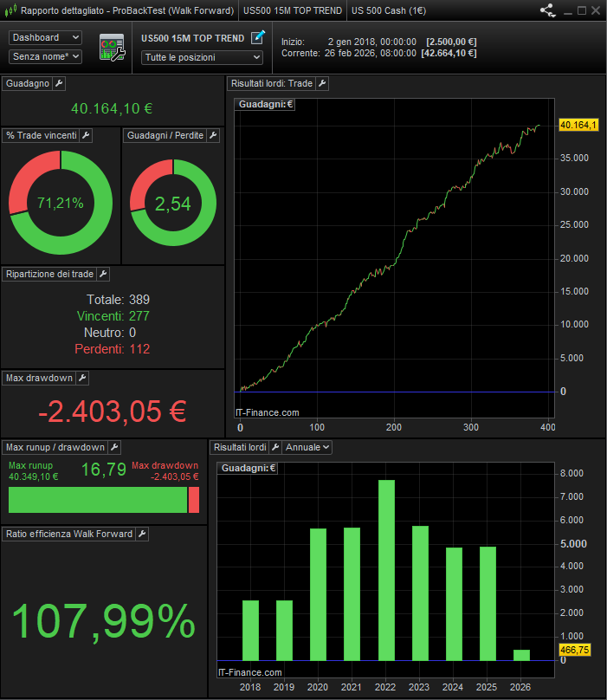Open the Annuale period dropdown
Image resolution: width=607 pixels, height=700 pixels.
(307, 447)
